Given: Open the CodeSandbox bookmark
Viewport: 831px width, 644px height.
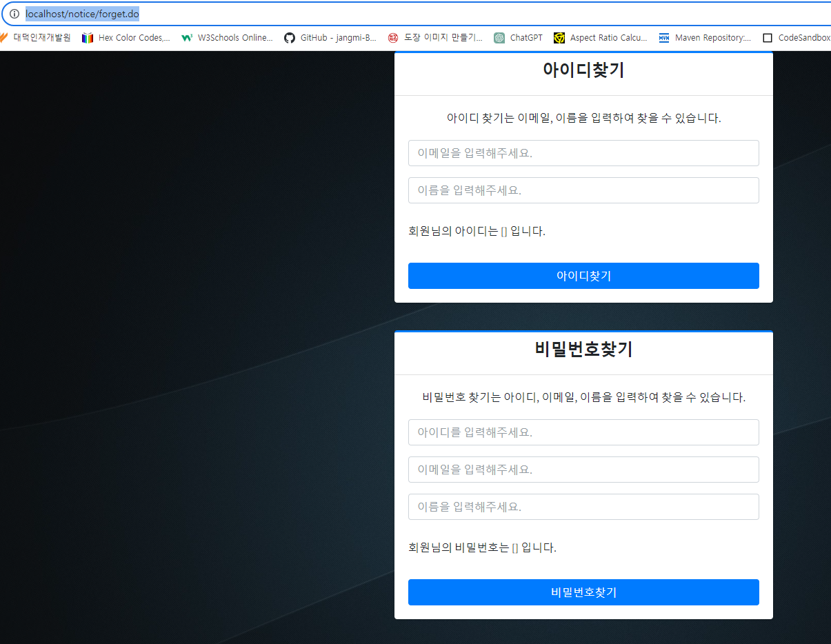Looking at the screenshot, I should click(x=797, y=38).
